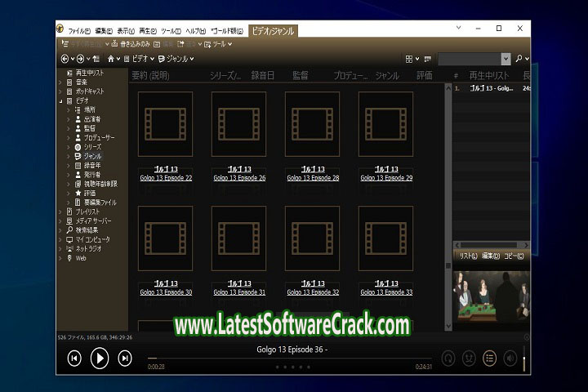This screenshot has width=588, height=392.
Task: Click the send-to export toolbar icon
Action: (180, 44)
